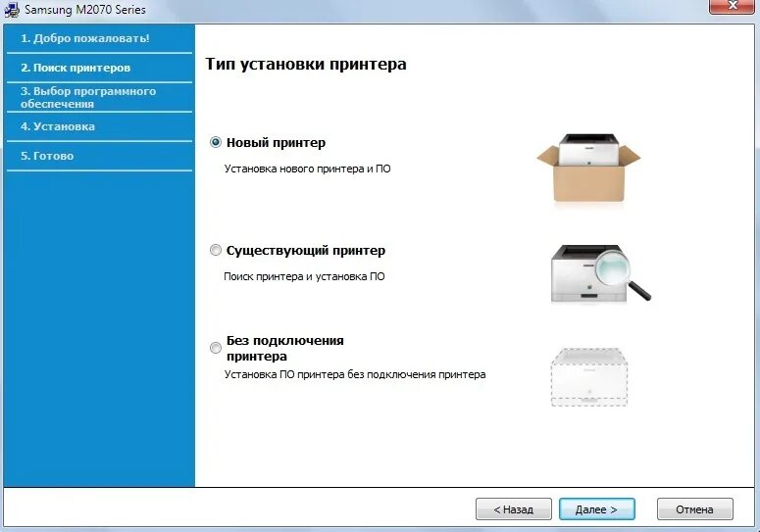Screen dimensions: 760x532
Task: Click the Отмена button
Action: 694,509
